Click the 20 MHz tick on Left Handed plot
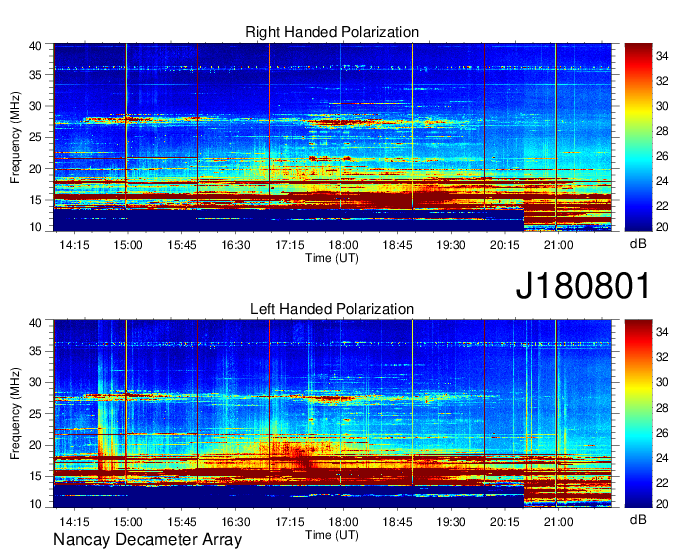 coord(36,445)
